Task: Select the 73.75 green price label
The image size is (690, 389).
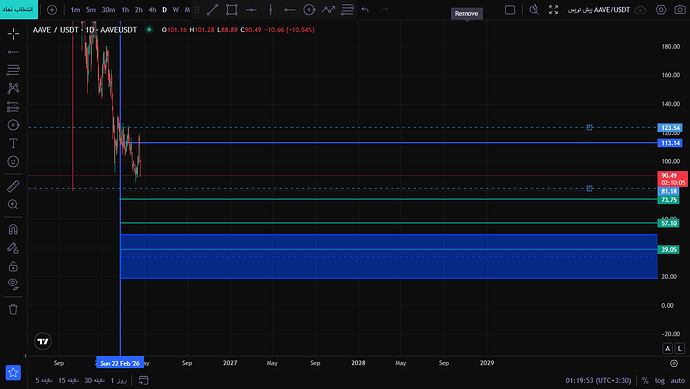Action: (668, 200)
